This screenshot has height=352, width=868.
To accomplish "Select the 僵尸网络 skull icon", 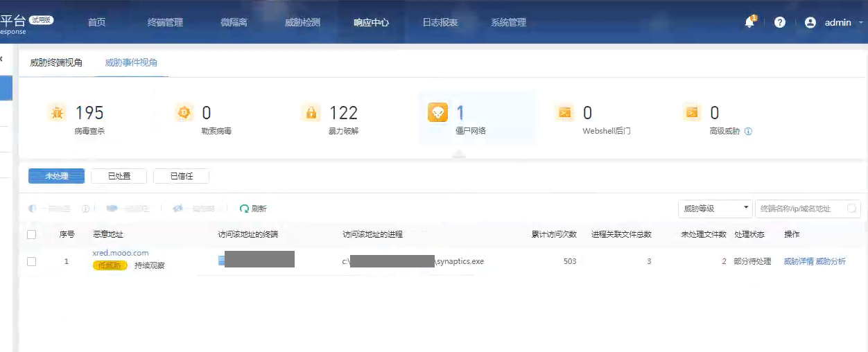I will pos(437,112).
